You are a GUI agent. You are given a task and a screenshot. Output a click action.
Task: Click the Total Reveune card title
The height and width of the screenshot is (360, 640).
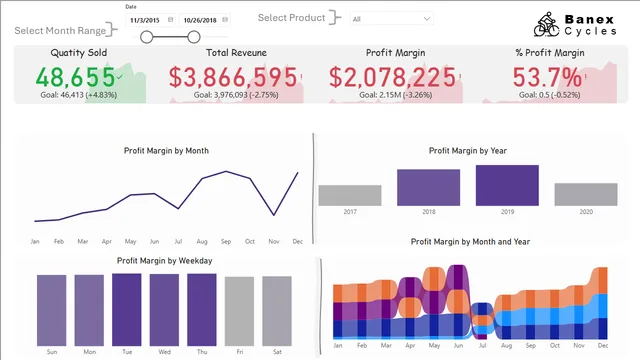pyautogui.click(x=236, y=53)
